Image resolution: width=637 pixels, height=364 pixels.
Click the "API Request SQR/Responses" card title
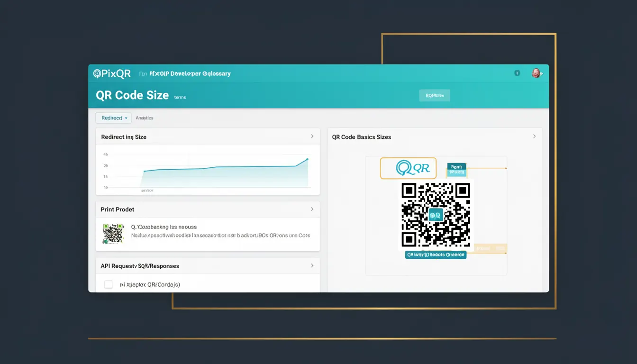pyautogui.click(x=140, y=266)
